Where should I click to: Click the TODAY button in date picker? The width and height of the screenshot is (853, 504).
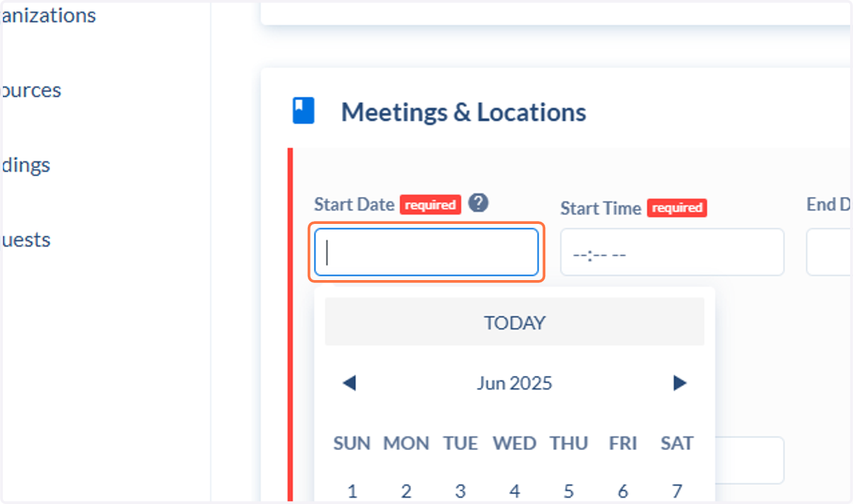[x=515, y=322]
